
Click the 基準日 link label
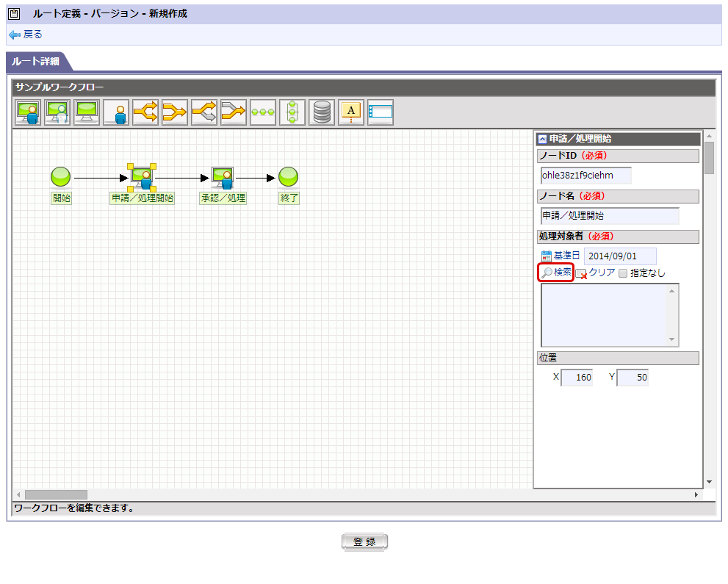pyautogui.click(x=566, y=256)
